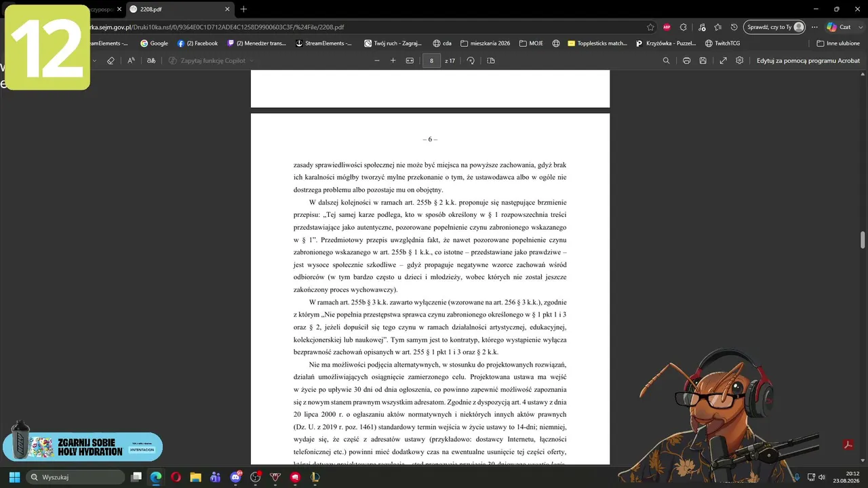The width and height of the screenshot is (868, 488).
Task: Expand the Inne ulubione folder
Action: [x=838, y=43]
